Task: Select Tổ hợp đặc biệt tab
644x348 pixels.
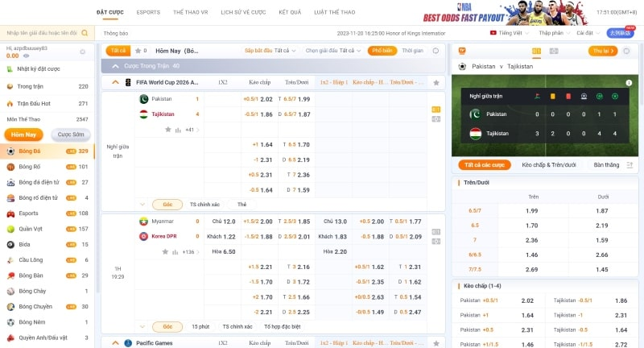Action: tap(283, 326)
